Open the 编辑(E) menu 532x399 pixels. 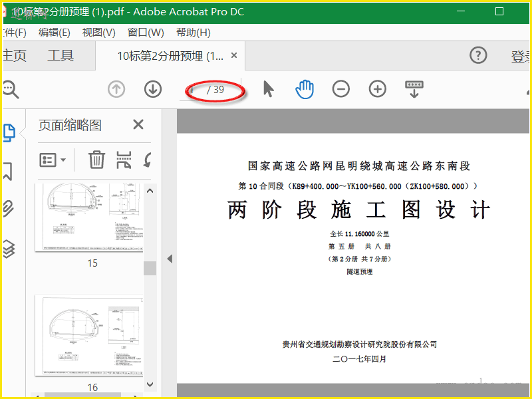(55, 33)
